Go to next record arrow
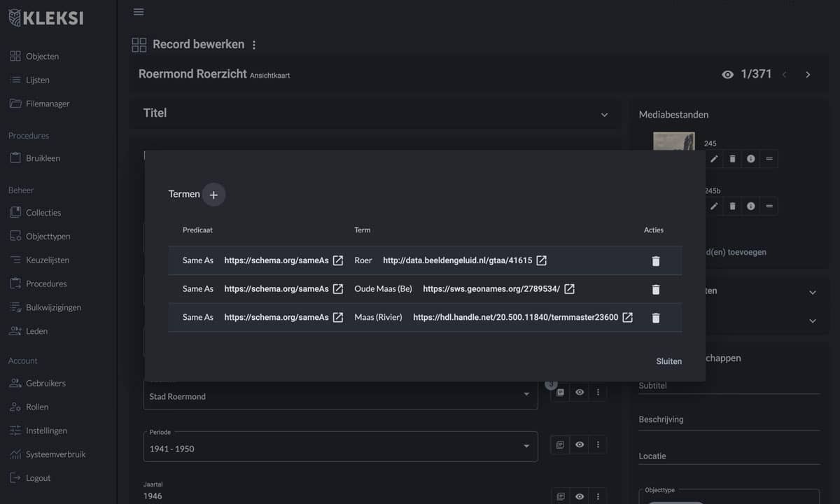The width and height of the screenshot is (840, 504). pyautogui.click(x=808, y=75)
